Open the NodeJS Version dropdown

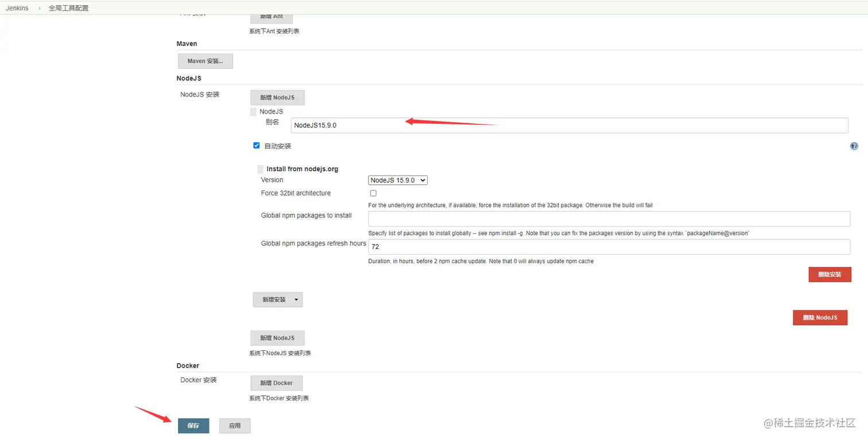(398, 180)
